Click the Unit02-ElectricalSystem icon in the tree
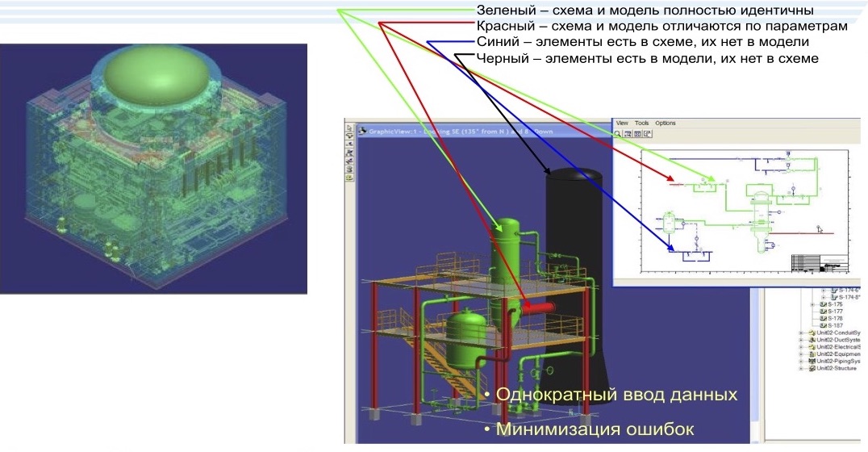The image size is (868, 452). [812, 347]
